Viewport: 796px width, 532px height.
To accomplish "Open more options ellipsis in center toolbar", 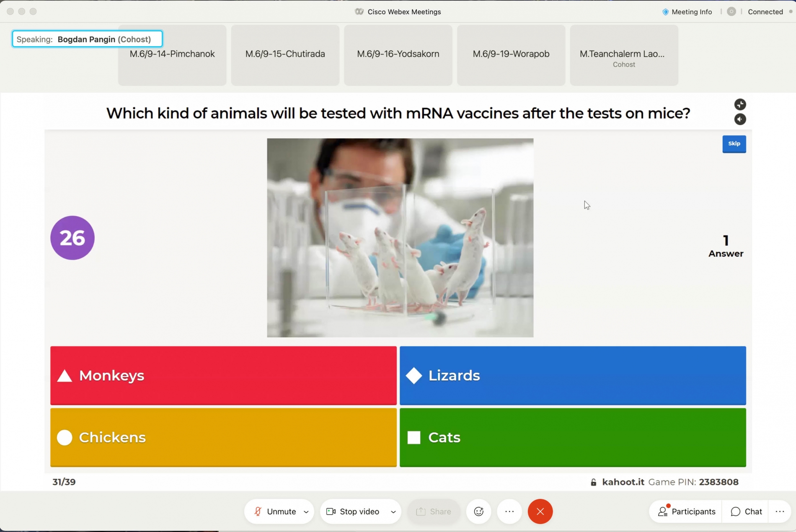I will point(509,511).
